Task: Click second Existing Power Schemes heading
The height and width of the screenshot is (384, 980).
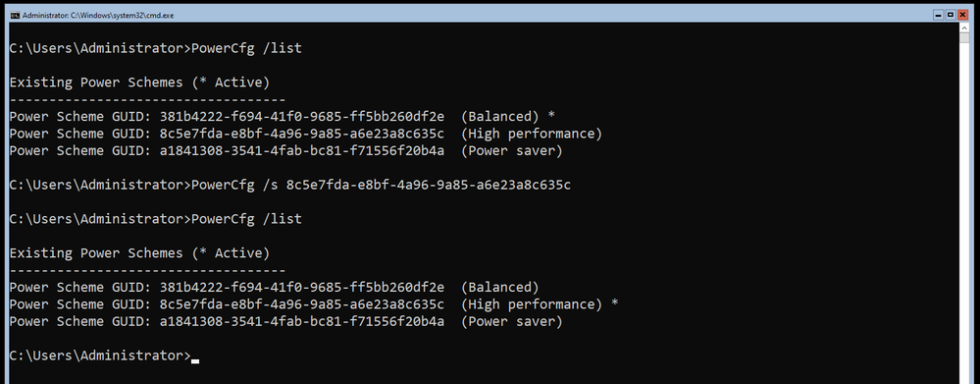Action: click(x=139, y=253)
